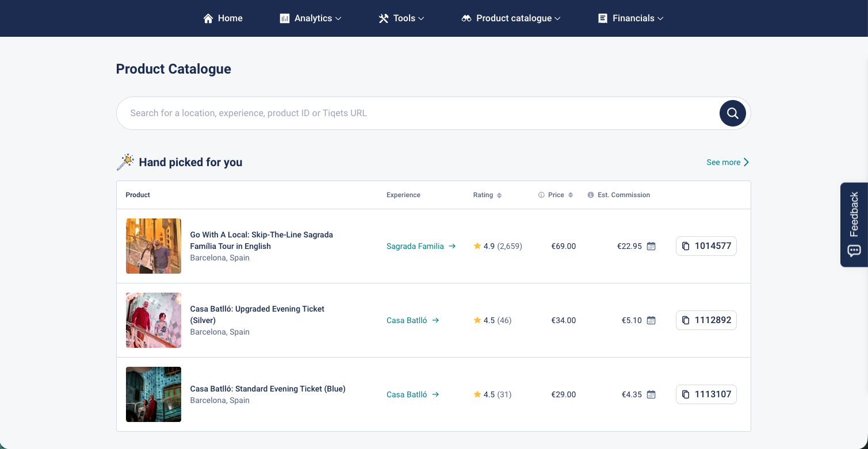Click the Feedback chat bubble icon
This screenshot has height=449, width=868.
coord(854,251)
